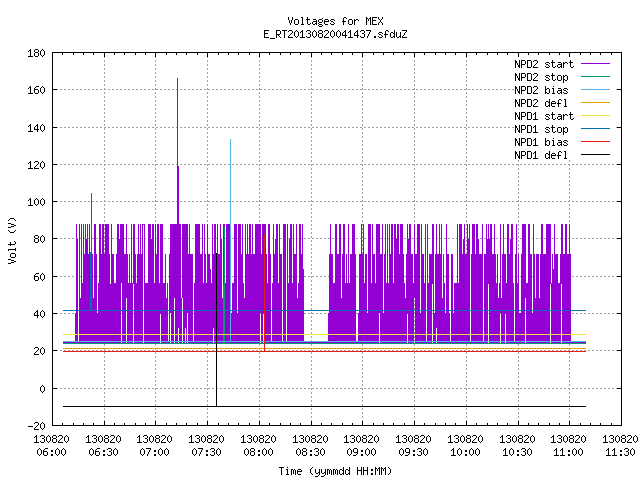Screen dimensions: 640x480
Task: Click the 'NPD1 bias' legend label
Action: coord(541,142)
